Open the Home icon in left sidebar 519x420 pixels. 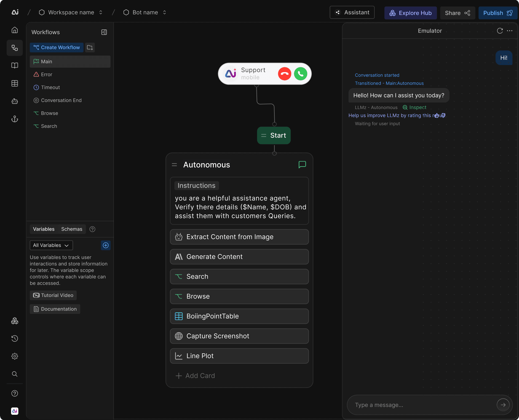(15, 30)
